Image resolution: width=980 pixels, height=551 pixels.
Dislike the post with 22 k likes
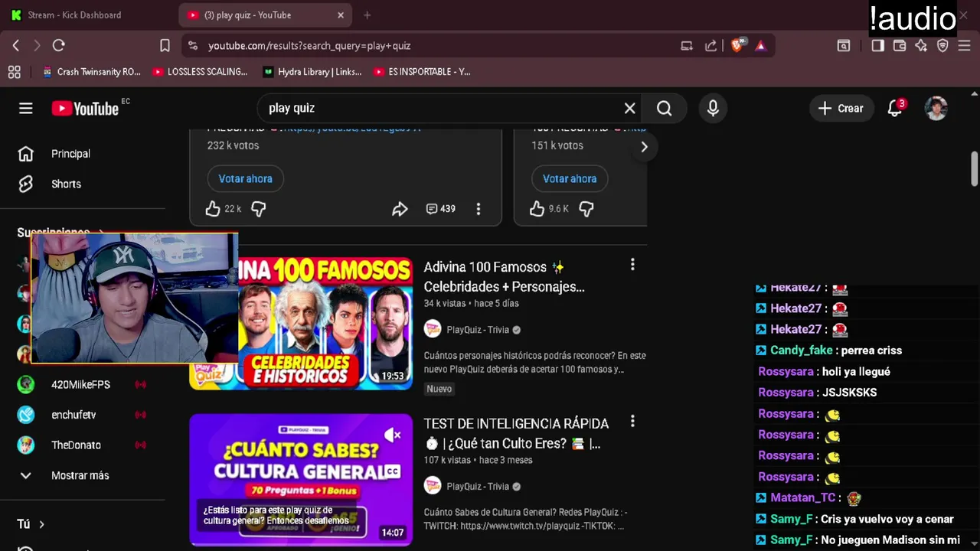[259, 209]
